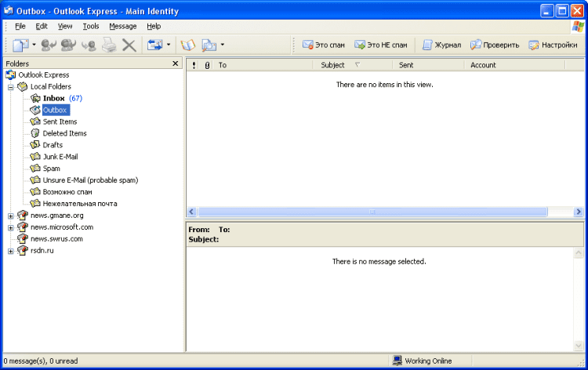Open the Find dropdown arrow
The height and width of the screenshot is (370, 588).
coord(223,45)
